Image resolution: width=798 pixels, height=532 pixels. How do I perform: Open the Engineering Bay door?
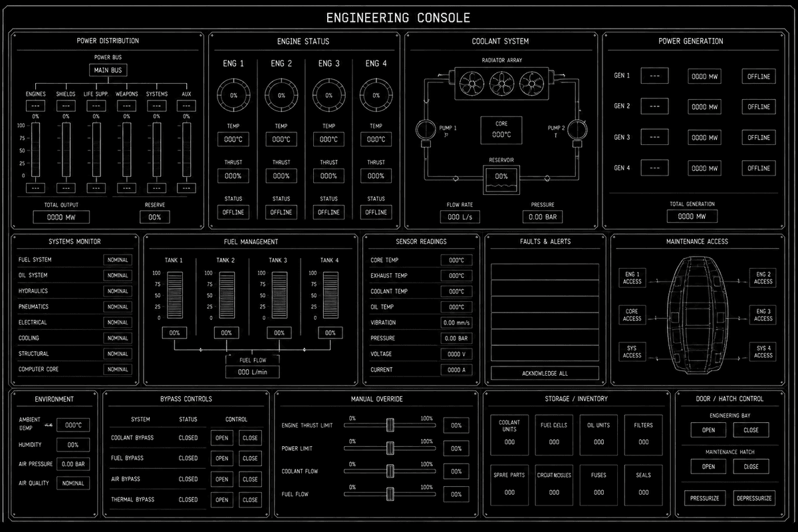709,430
